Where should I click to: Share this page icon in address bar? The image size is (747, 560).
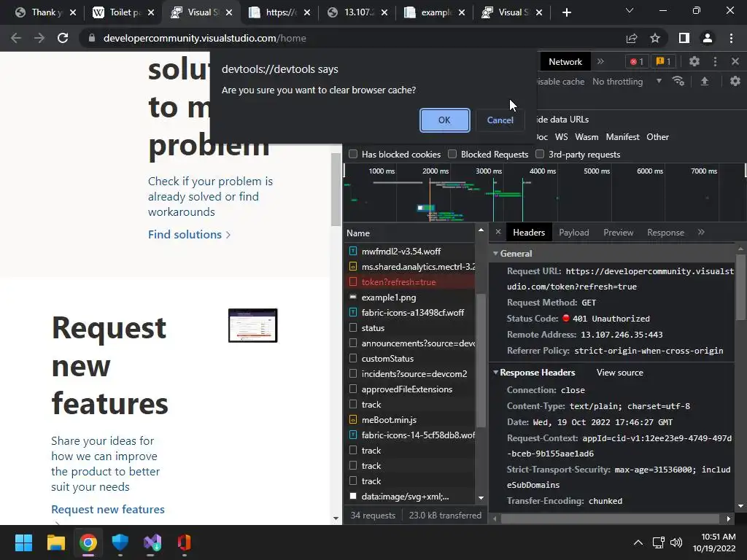[632, 38]
